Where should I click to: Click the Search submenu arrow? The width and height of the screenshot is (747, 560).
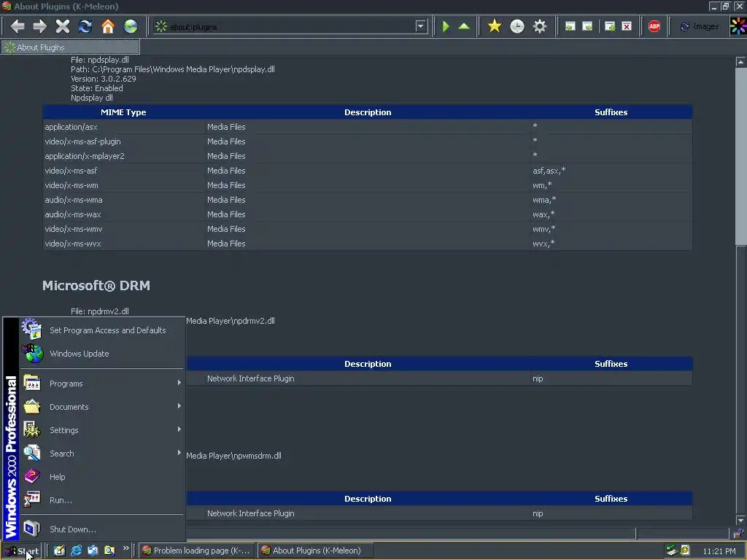(x=179, y=452)
